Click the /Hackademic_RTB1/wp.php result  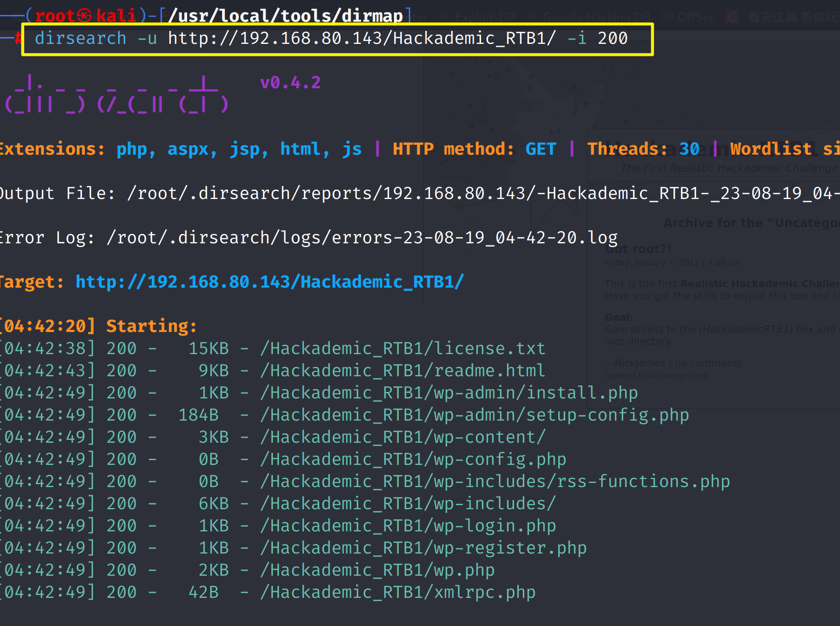[377, 570]
